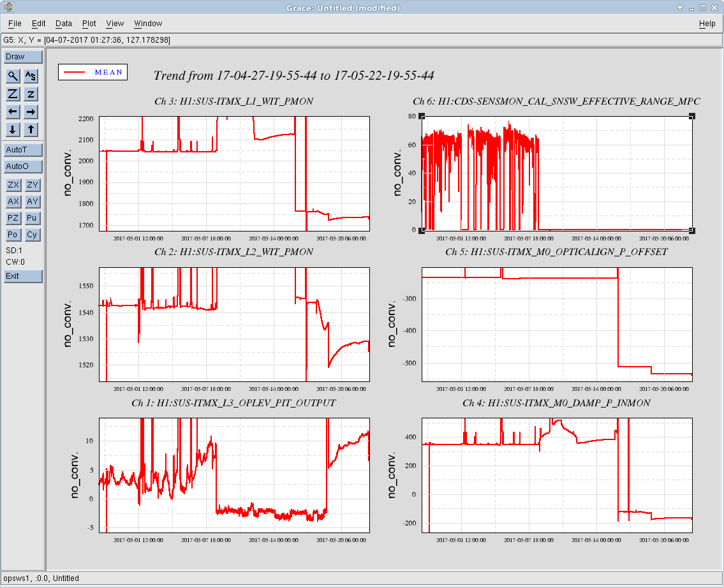This screenshot has height=588, width=724.
Task: Click the no_conv. y-axis label of Ch 4
Action: tap(392, 475)
